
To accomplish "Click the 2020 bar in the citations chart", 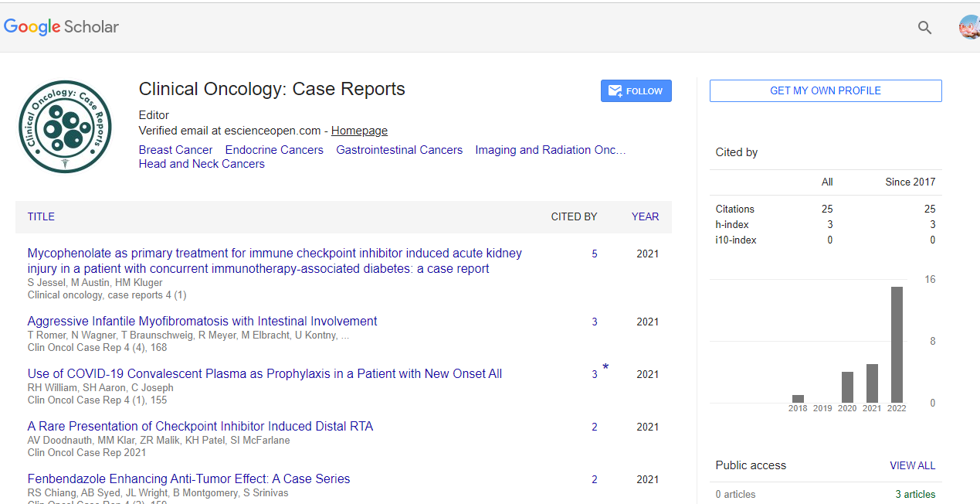I will tap(847, 387).
